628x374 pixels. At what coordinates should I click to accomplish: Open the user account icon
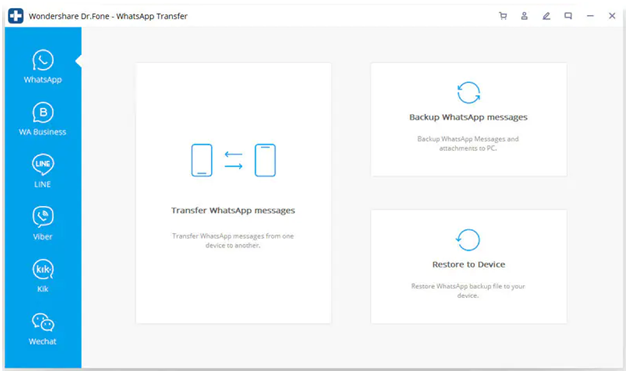[524, 16]
